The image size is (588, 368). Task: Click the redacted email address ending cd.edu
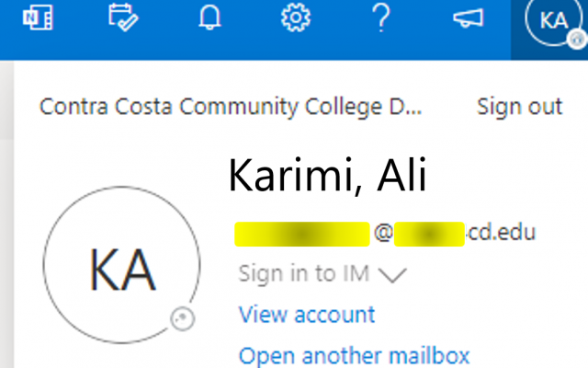tap(385, 234)
